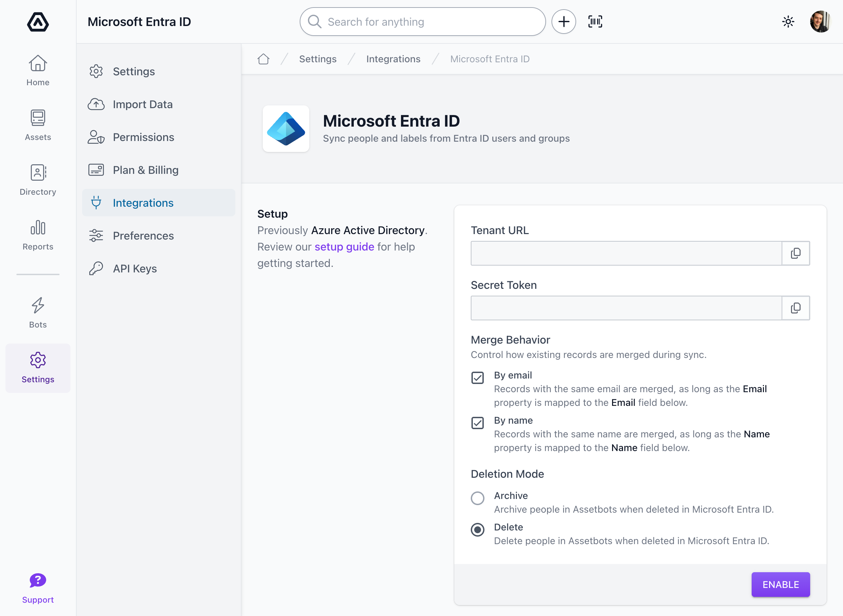Viewport: 843px width, 616px height.
Task: Open Permissions menu item
Action: [x=159, y=137]
